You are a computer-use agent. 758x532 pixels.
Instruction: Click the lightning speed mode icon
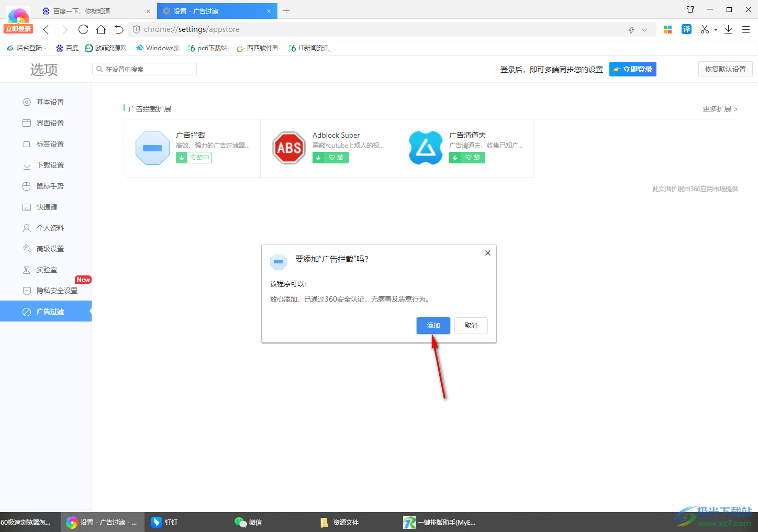pyautogui.click(x=631, y=30)
